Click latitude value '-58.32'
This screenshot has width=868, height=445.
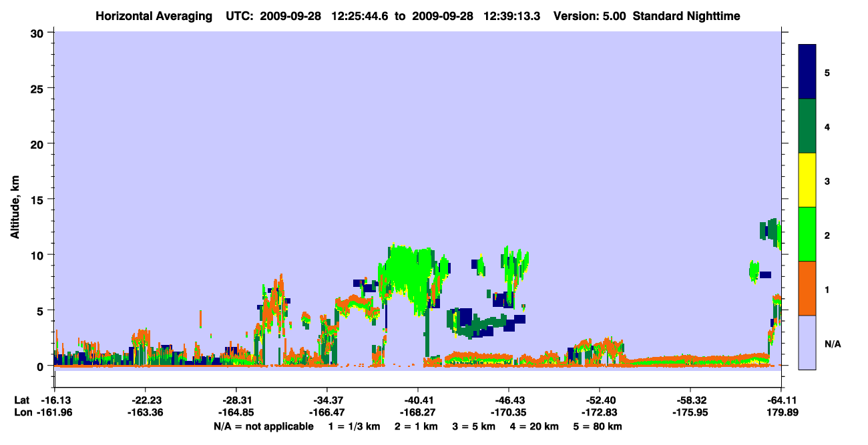coord(690,400)
